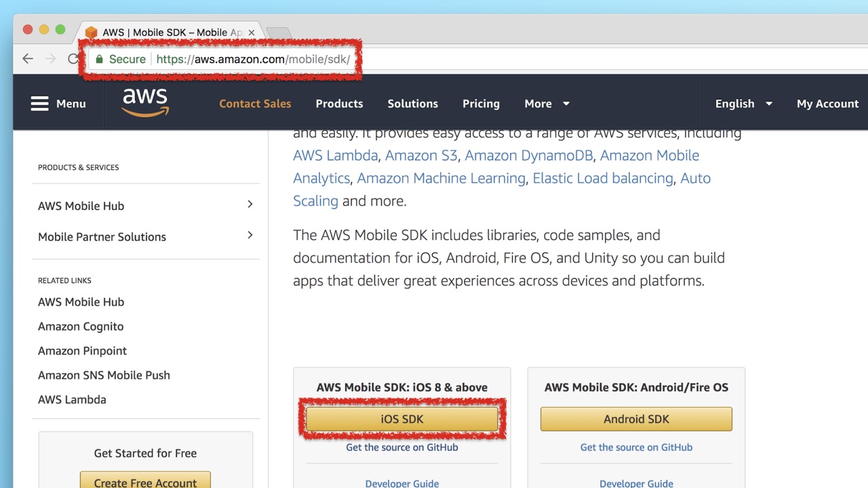Open the Products menu
Screen dimensions: 868x488
[339, 104]
